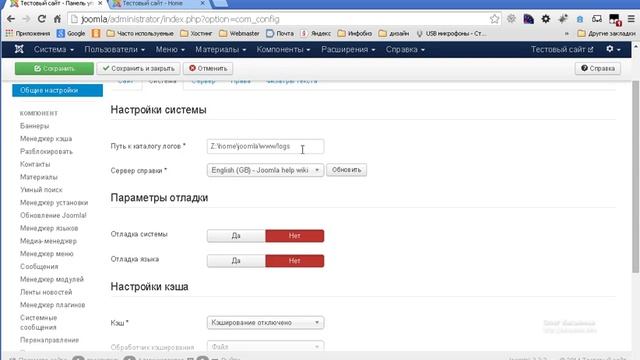Image resolution: width=640 pixels, height=360 pixels.
Task: Expand the Меню dropdown menu
Action: pos(170,49)
